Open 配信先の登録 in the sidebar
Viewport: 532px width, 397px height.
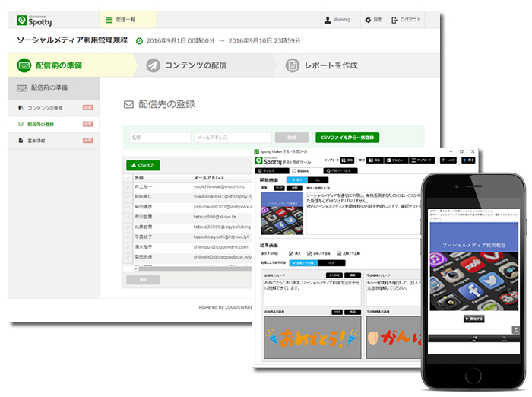[x=54, y=124]
